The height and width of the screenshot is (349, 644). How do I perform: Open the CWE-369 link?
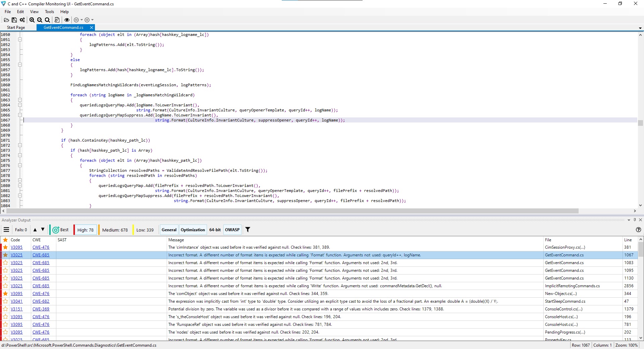coord(41,309)
